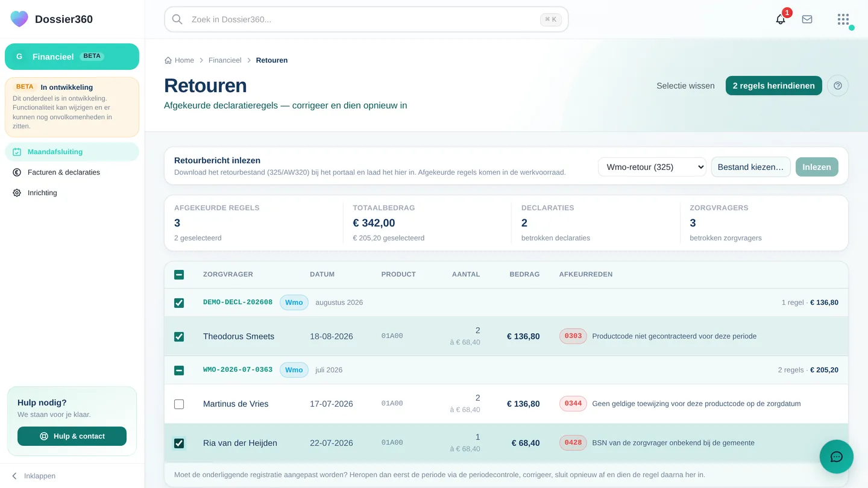
Task: Click the G avatar in Financieel
Action: click(x=19, y=57)
